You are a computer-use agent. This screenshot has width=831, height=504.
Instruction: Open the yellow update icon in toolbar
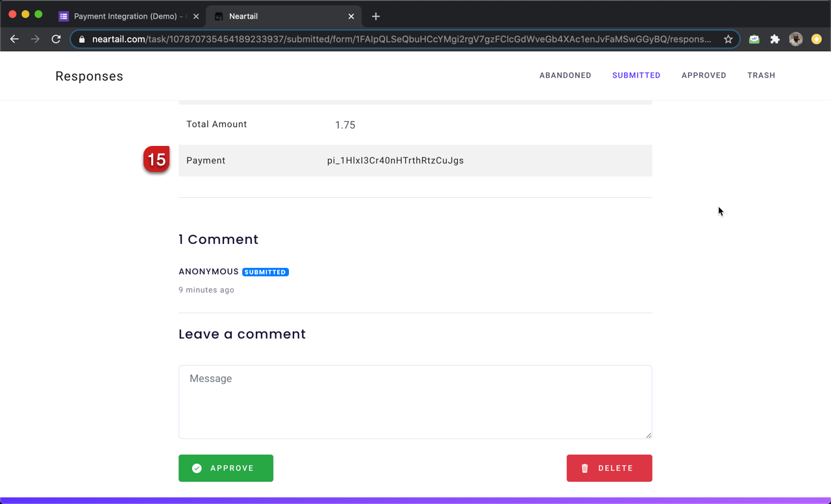click(x=816, y=39)
